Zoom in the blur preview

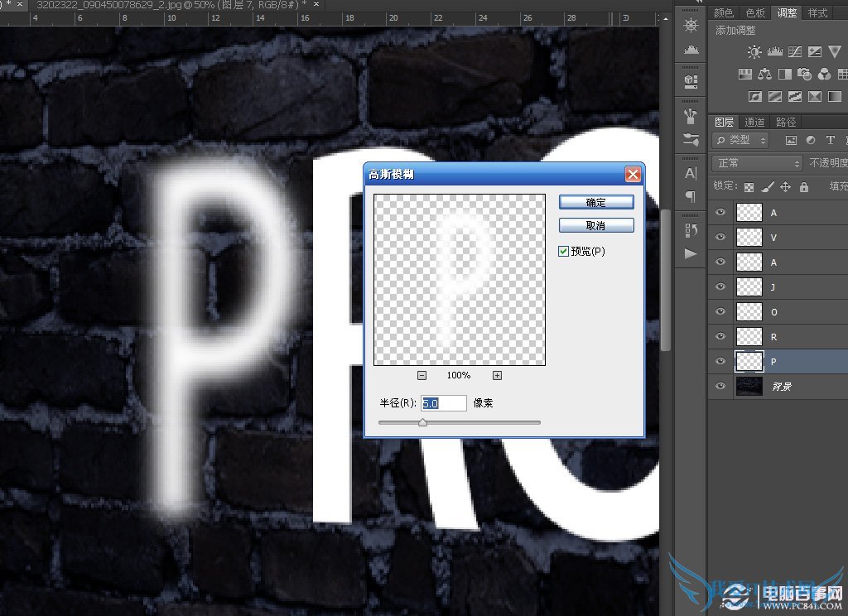tap(497, 375)
